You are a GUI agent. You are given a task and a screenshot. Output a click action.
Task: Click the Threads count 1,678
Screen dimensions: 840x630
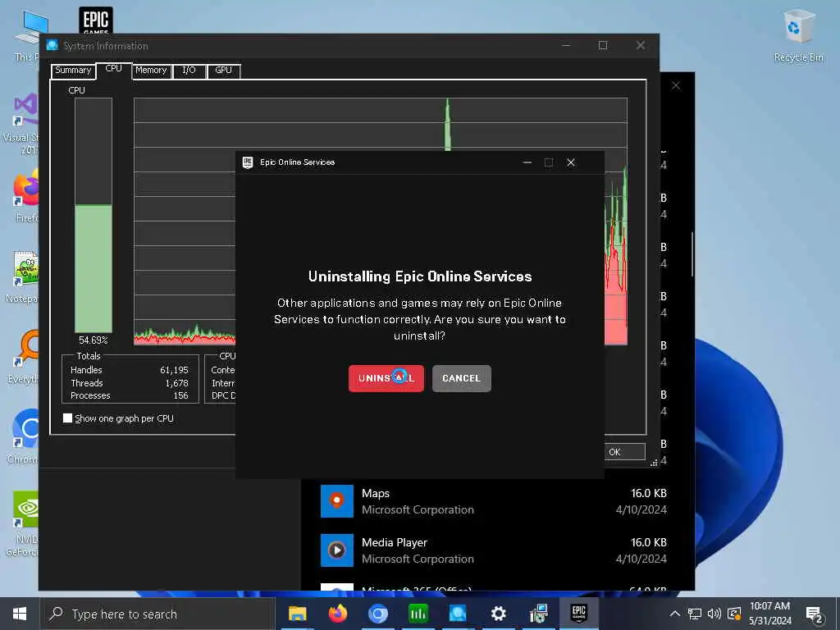(177, 383)
